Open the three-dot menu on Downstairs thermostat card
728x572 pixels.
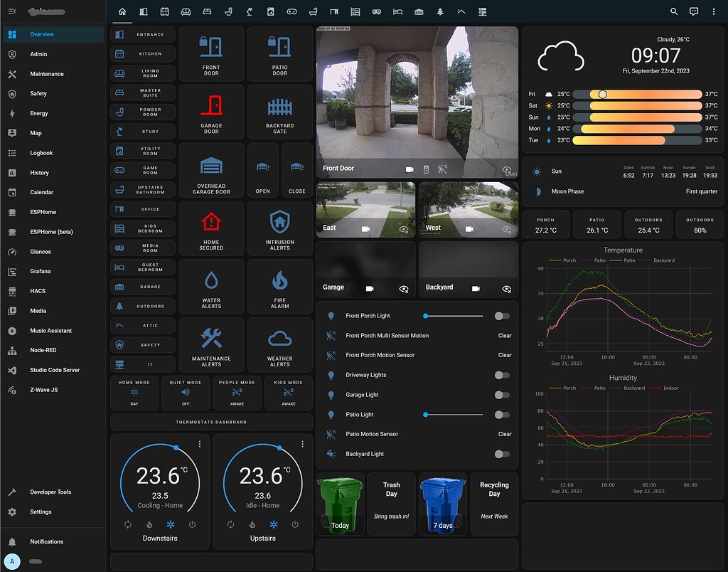200,443
